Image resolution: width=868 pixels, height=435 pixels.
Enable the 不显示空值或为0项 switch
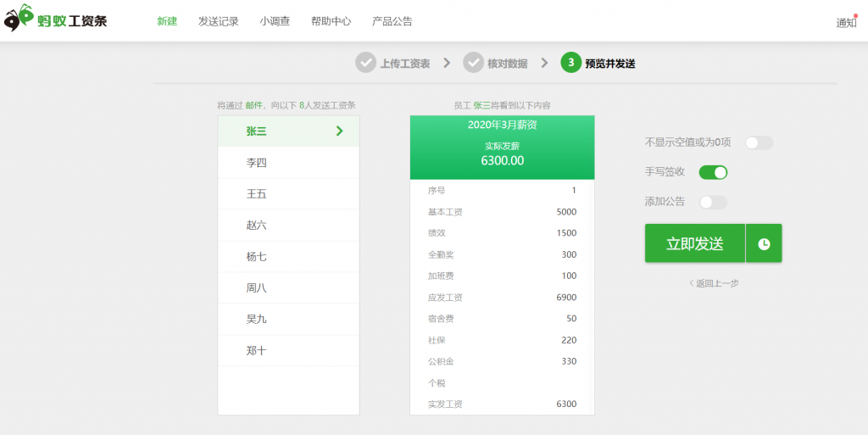(759, 142)
